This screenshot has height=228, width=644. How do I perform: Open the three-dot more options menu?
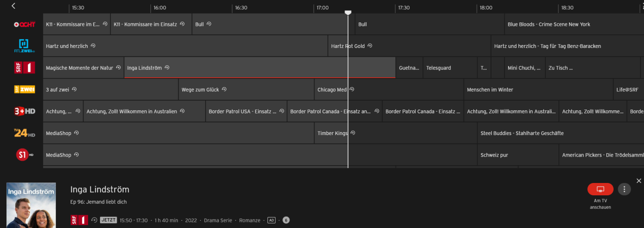624,189
